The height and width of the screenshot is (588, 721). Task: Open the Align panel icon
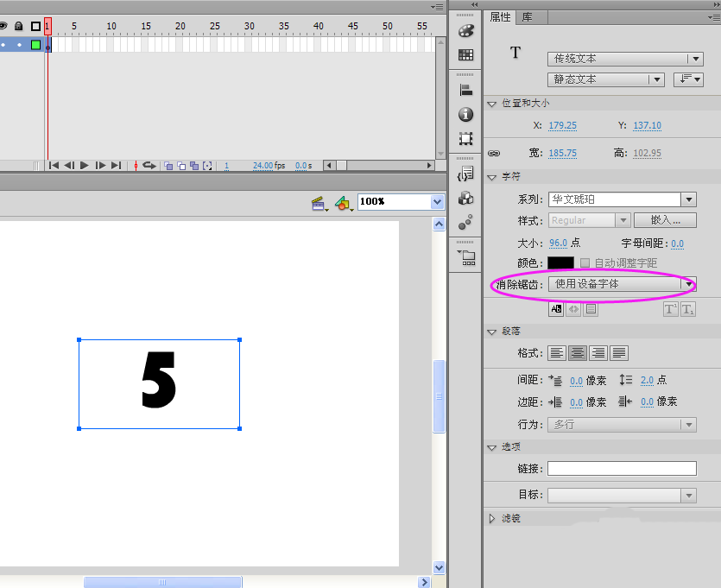[465, 90]
